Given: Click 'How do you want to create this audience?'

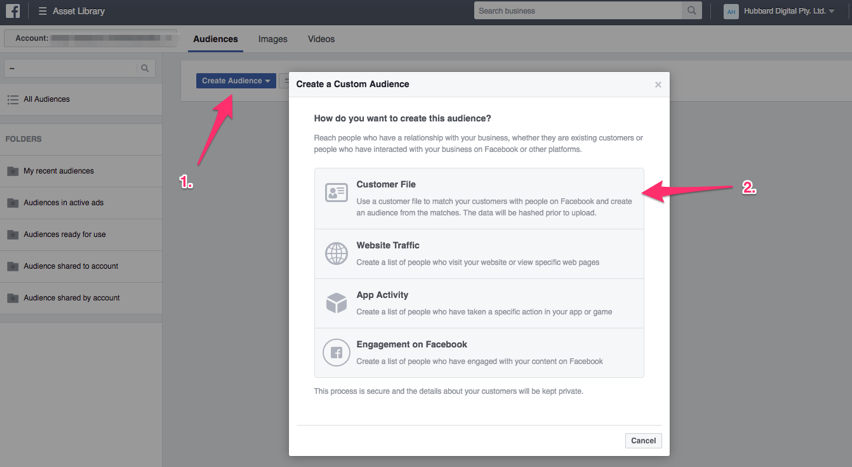Looking at the screenshot, I should (403, 118).
